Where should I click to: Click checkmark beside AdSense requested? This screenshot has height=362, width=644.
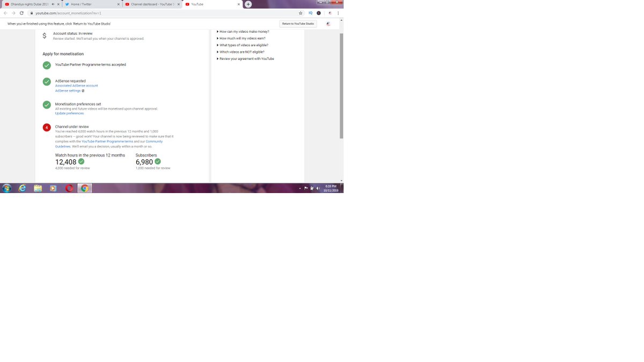47,82
